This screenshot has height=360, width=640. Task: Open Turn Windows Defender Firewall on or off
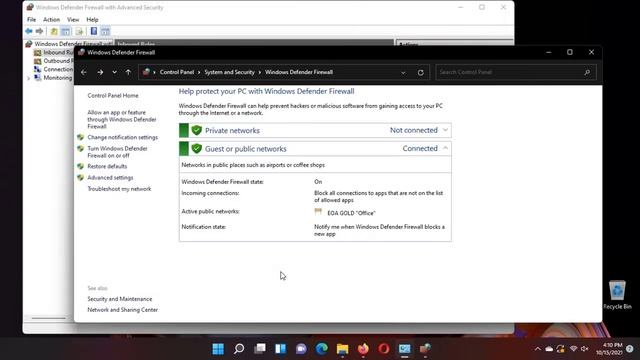tap(117, 152)
